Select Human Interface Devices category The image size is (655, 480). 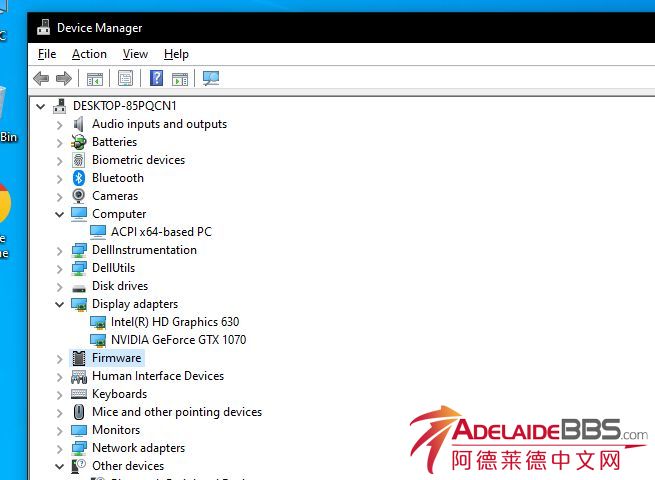point(157,376)
